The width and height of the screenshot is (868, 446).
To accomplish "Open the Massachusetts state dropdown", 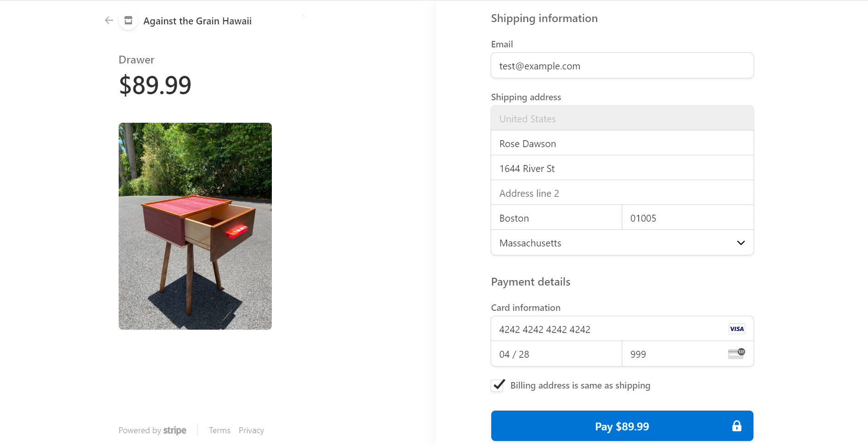I will (622, 243).
